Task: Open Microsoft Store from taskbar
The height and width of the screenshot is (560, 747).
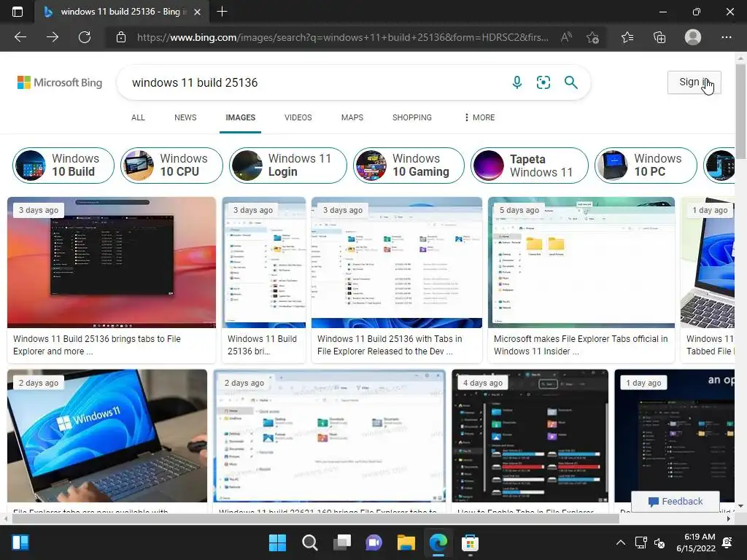Action: point(470,542)
